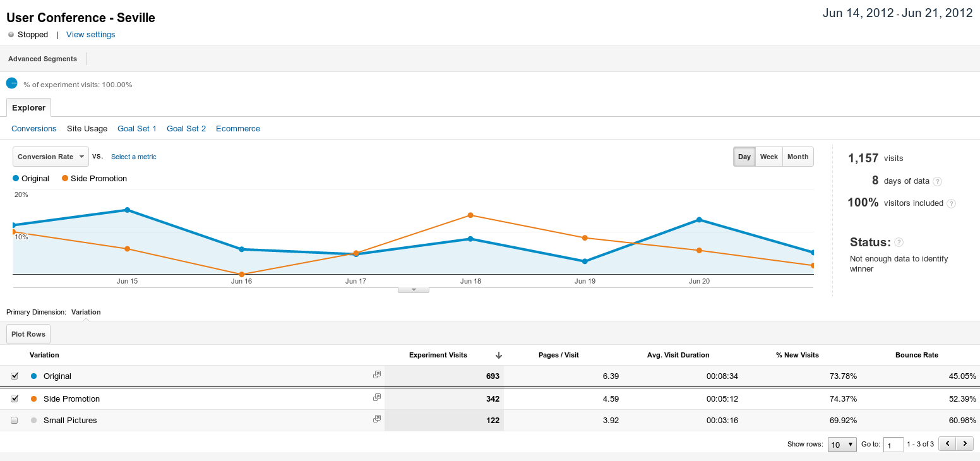
Task: Click the experiment visits pie chart icon
Action: pos(12,83)
